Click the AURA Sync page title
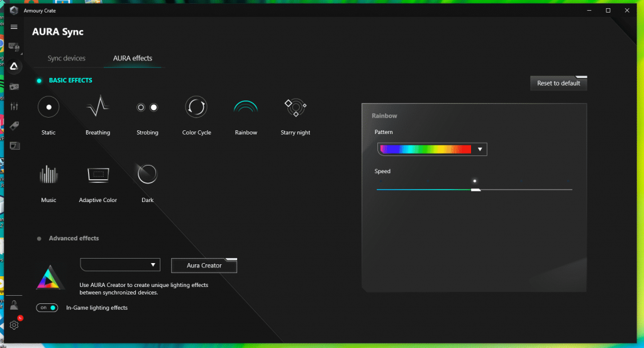Image resolution: width=644 pixels, height=348 pixels. (58, 31)
